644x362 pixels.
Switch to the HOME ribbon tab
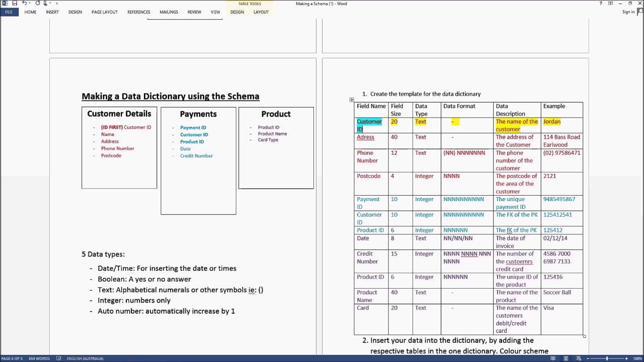[30, 12]
